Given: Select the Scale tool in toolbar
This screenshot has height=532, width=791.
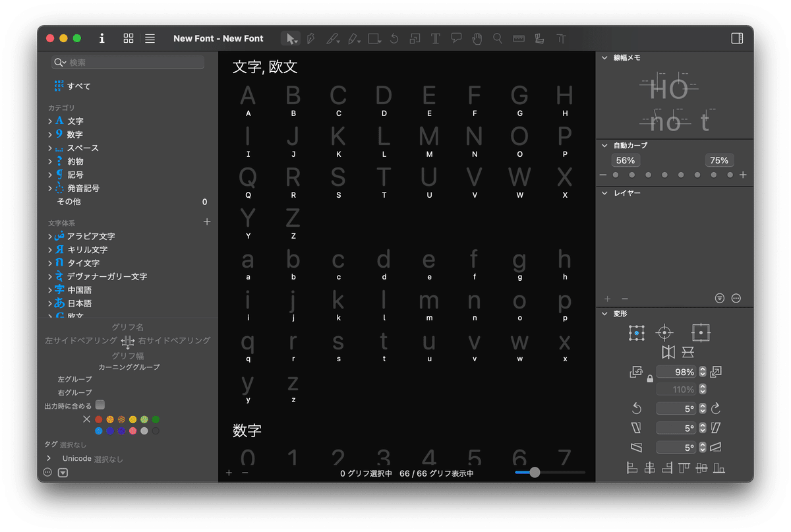Looking at the screenshot, I should [415, 38].
